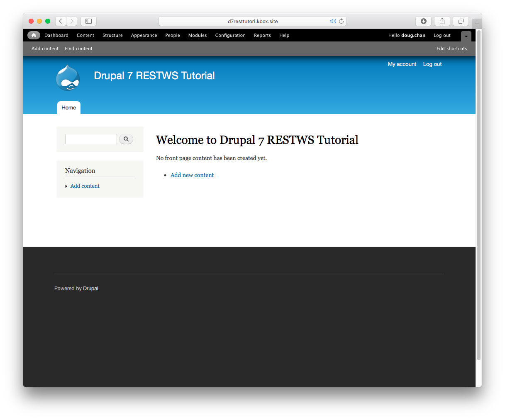The width and height of the screenshot is (505, 420).
Task: Click the doug.chan user link
Action: [413, 35]
